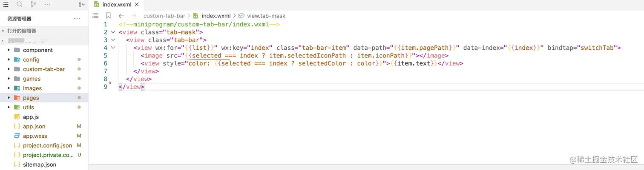Screen dimensions: 644x170
Task: Fold code at line 3 chevron
Action: click(x=113, y=40)
